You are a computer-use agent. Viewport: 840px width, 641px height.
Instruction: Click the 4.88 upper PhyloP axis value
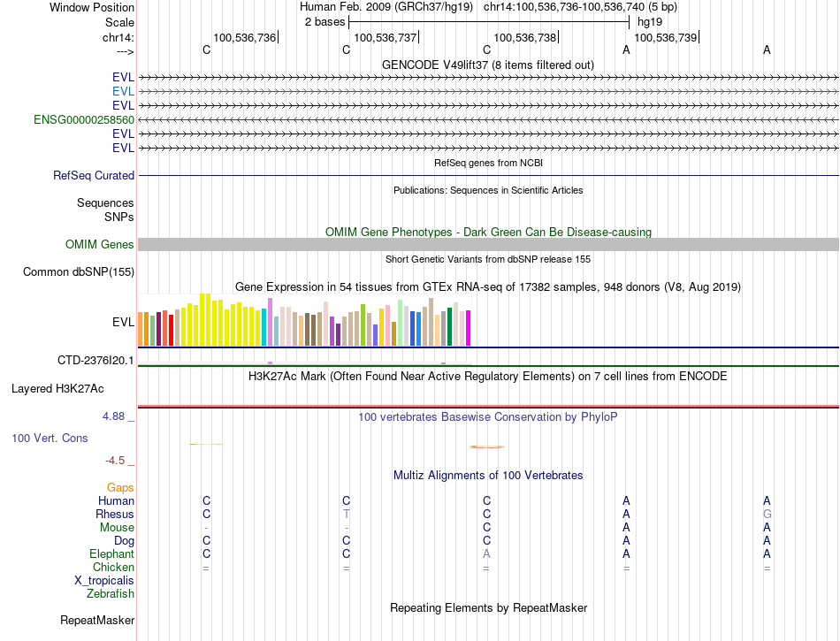pyautogui.click(x=113, y=416)
